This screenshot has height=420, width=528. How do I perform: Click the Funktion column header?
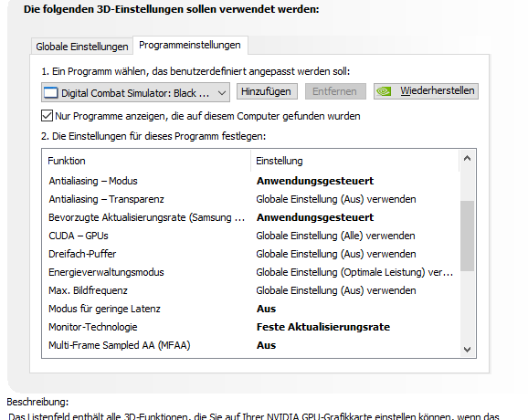point(146,161)
